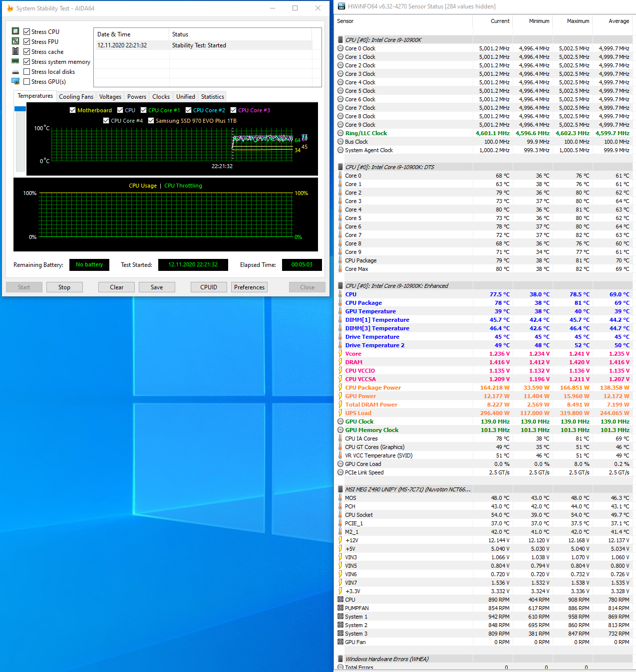
Task: Click the thermometer icon of MOS sensor
Action: 340,498
